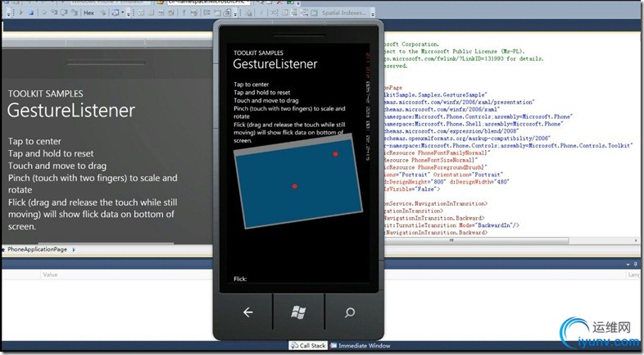Open the debug toolbar overflow options arrow
The image size is (644, 355).
point(129,15)
